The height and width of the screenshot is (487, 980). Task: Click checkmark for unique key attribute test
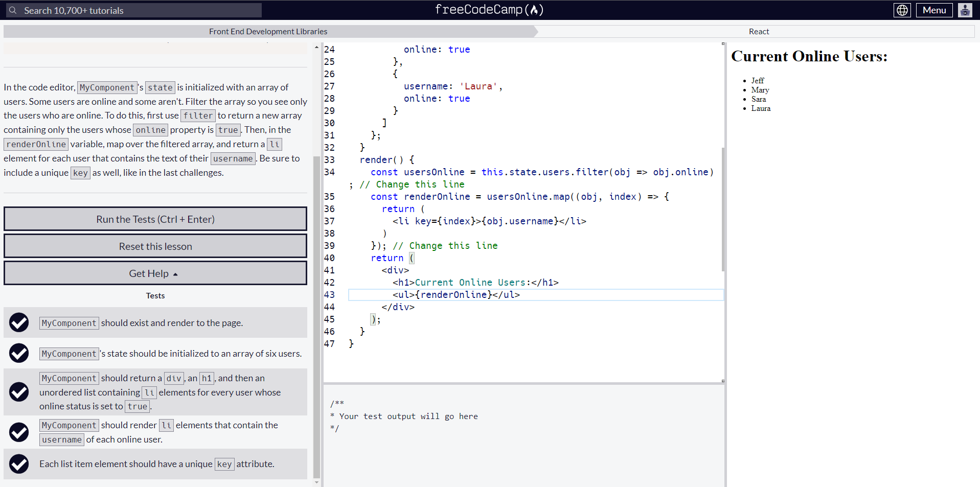[x=19, y=464]
